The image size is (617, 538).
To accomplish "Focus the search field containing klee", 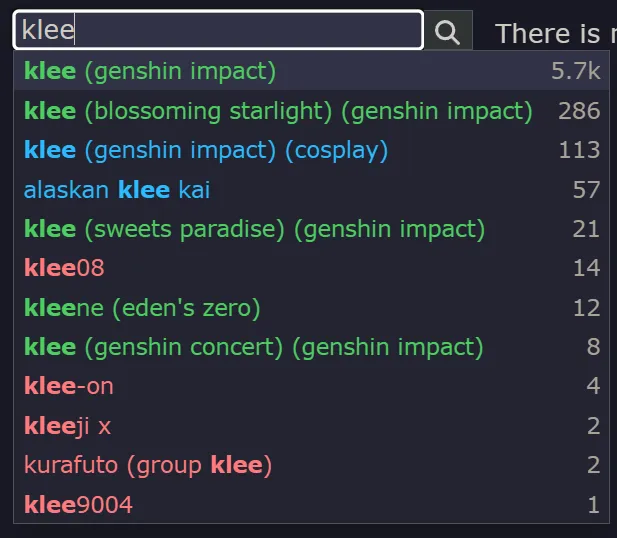I will pos(218,30).
